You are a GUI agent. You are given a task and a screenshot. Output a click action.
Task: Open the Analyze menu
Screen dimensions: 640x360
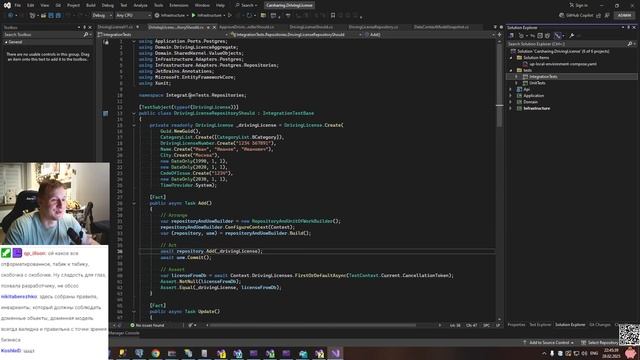pos(140,5)
